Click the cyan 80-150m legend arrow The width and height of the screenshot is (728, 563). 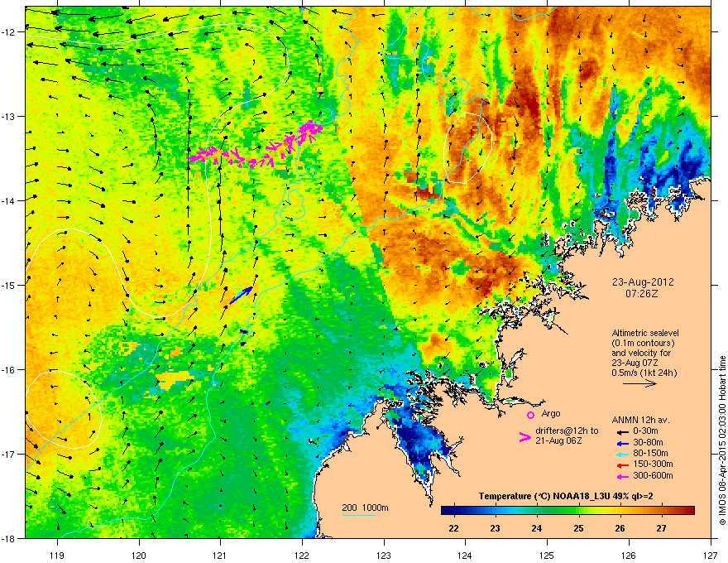[622, 454]
